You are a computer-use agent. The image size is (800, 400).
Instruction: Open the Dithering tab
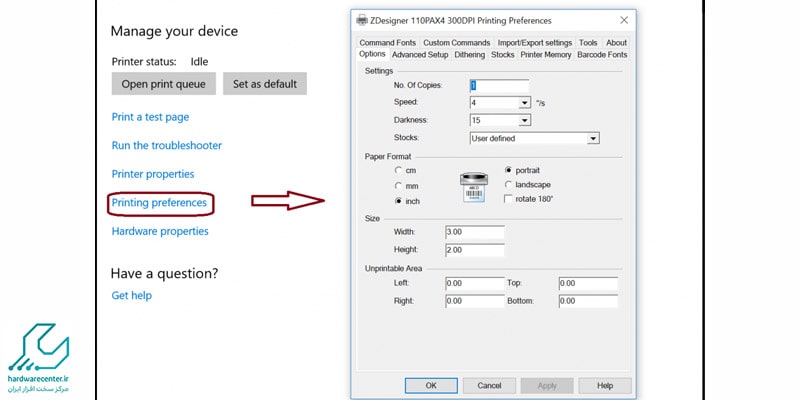[469, 55]
